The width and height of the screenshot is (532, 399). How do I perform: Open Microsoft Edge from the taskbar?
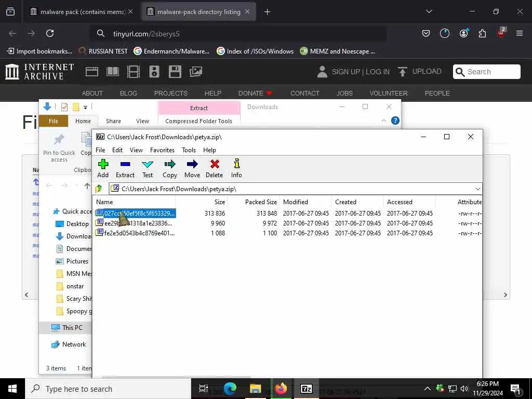coord(230,389)
